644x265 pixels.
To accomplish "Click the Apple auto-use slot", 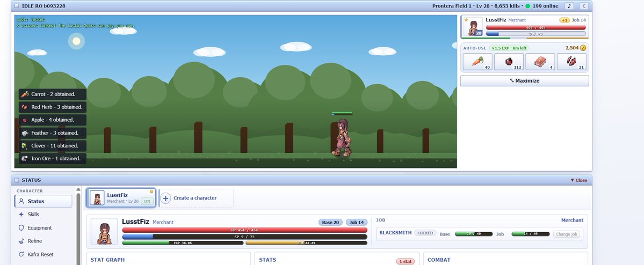I will pyautogui.click(x=509, y=62).
